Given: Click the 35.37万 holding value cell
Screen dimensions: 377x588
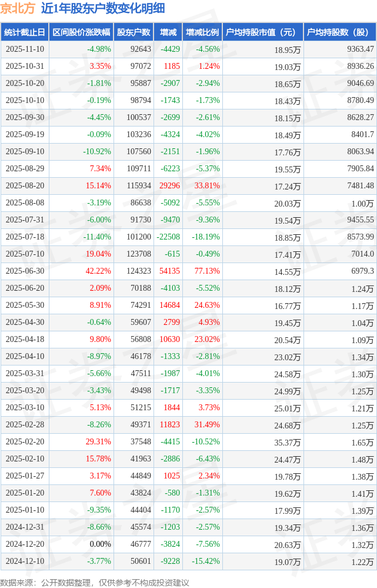Looking at the screenshot, I should coord(287,443).
